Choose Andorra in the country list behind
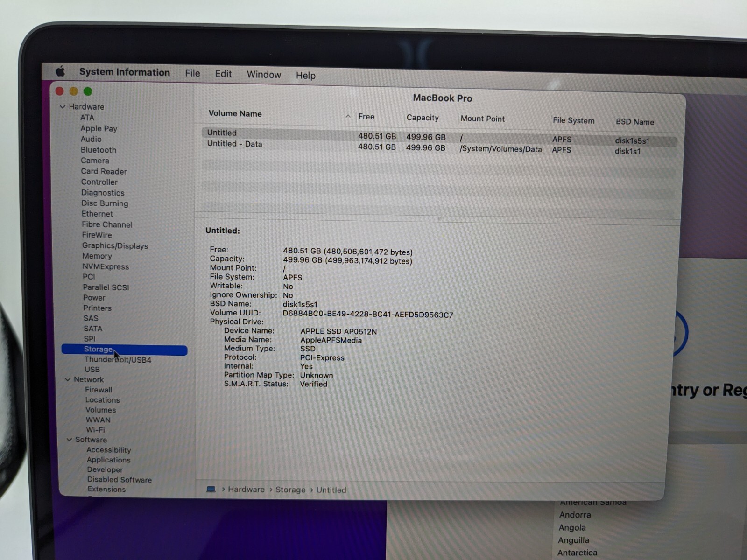This screenshot has width=747, height=560. pyautogui.click(x=575, y=515)
